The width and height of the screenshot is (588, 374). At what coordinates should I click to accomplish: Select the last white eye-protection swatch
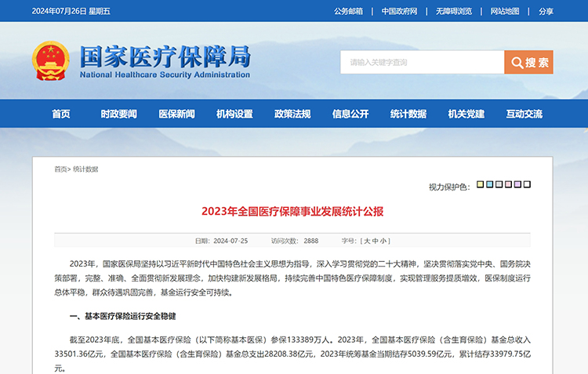(x=527, y=184)
